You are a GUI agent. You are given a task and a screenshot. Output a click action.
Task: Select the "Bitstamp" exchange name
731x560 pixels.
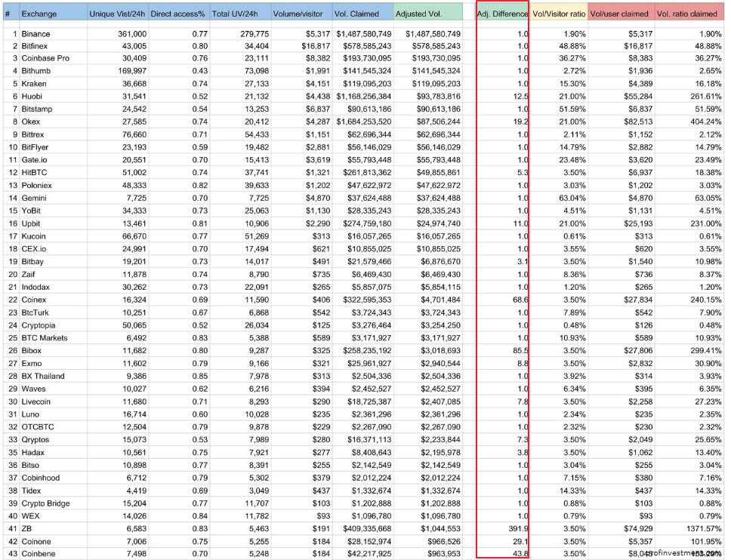point(37,109)
